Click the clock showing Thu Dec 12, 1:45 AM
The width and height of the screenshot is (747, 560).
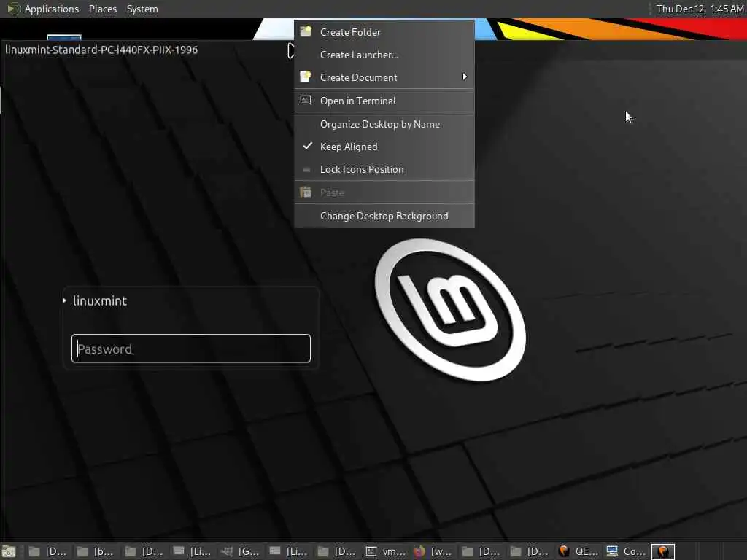click(x=700, y=9)
